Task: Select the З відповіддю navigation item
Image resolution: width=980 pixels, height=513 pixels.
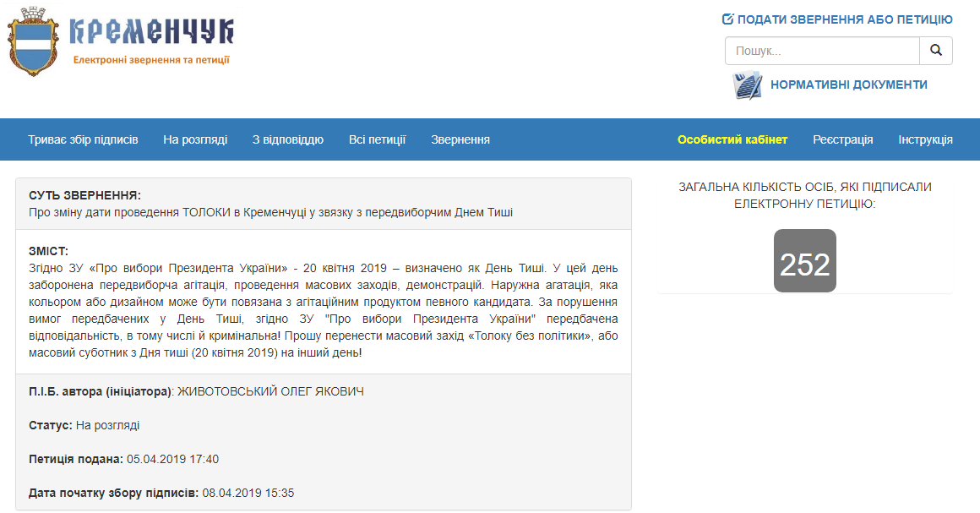Action: pos(288,139)
